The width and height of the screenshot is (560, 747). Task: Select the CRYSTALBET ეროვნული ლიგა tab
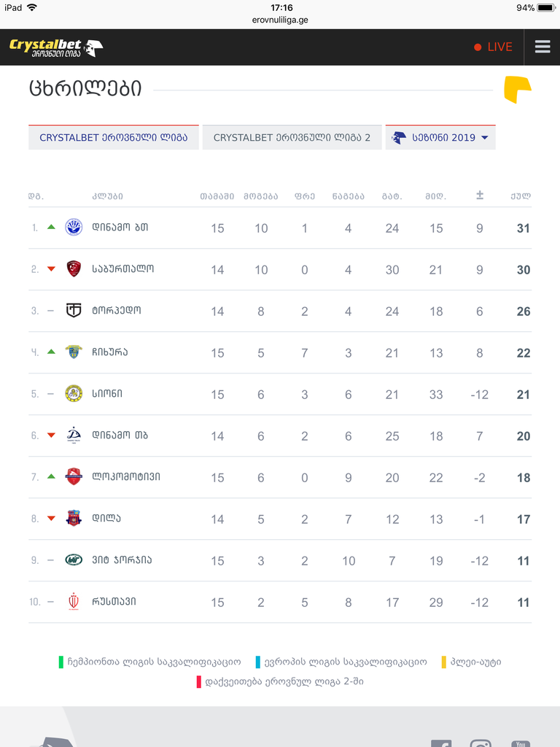113,137
